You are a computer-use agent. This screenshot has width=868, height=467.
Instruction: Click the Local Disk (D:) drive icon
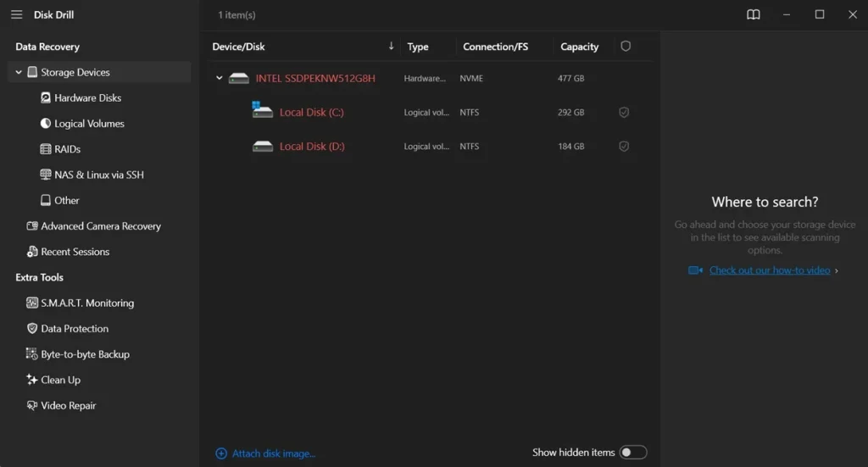point(263,147)
